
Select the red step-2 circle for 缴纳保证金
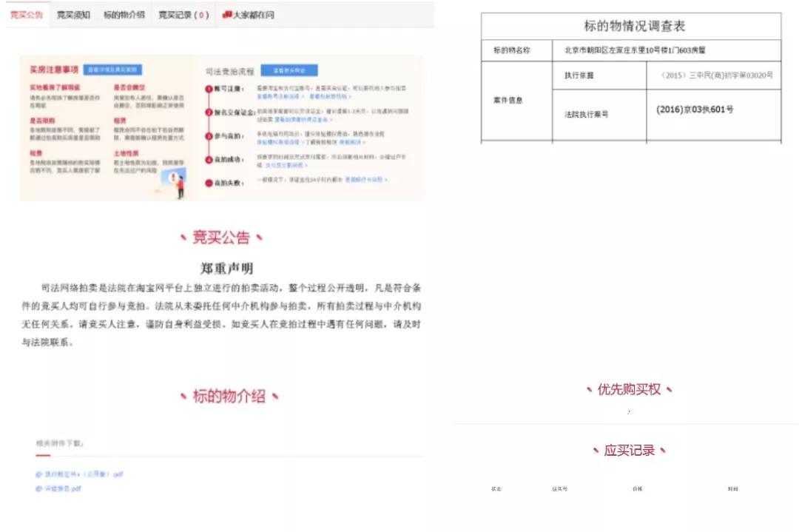(208, 112)
